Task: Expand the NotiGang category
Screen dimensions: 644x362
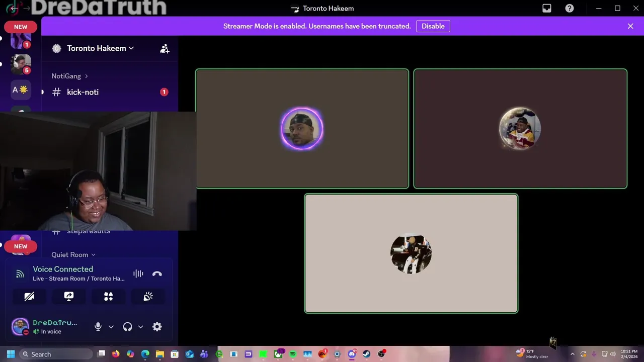Action: coord(70,76)
